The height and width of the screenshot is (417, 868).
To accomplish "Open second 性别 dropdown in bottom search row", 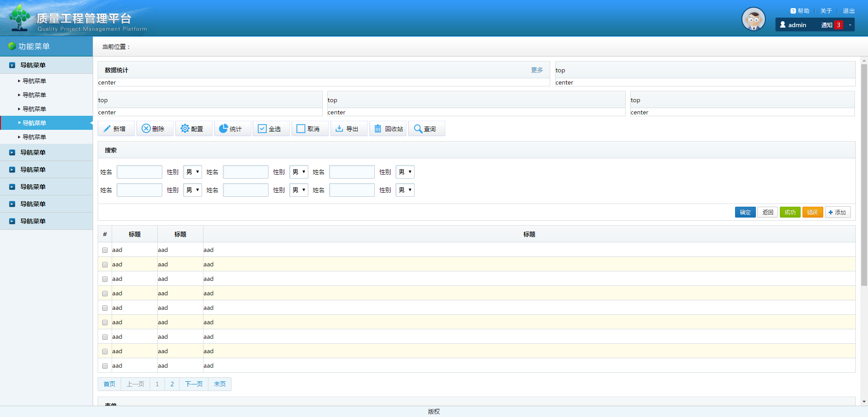I will click(299, 190).
